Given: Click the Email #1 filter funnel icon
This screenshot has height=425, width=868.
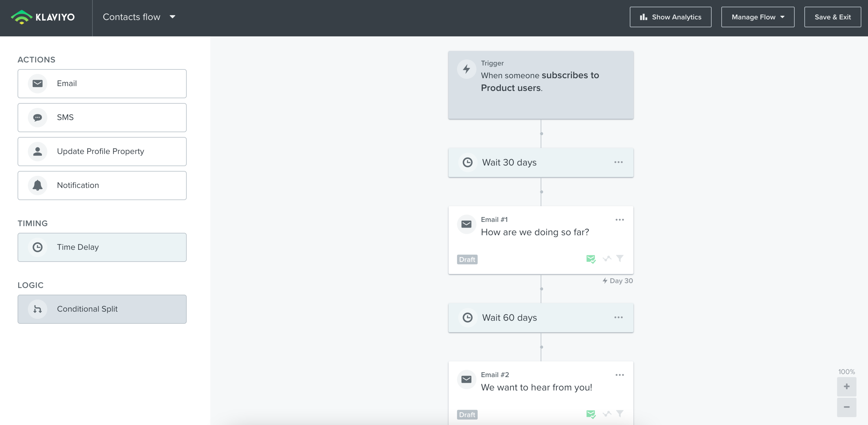Looking at the screenshot, I should coord(620,259).
